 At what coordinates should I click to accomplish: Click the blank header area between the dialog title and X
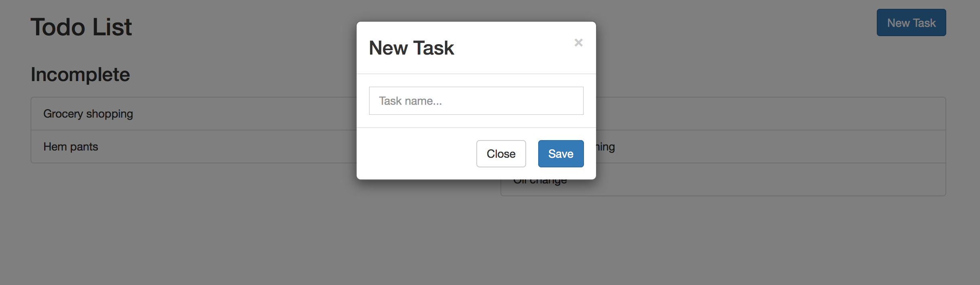click(x=514, y=48)
